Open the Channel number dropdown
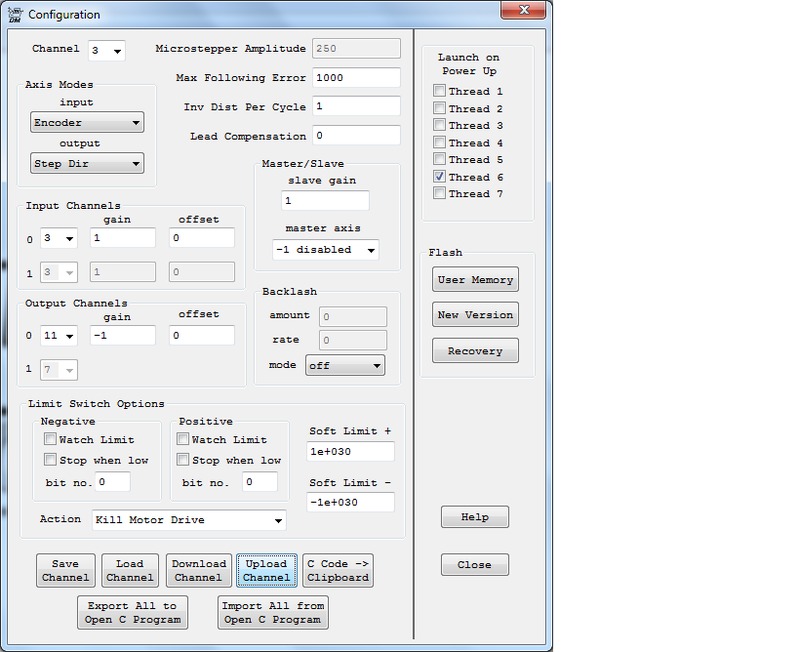Image resolution: width=799 pixels, height=652 pixels. click(x=106, y=50)
